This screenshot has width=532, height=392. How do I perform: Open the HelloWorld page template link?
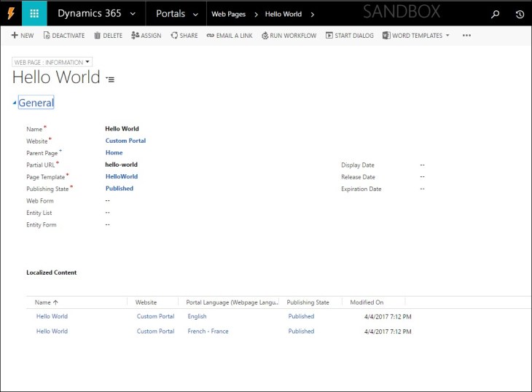tap(121, 176)
